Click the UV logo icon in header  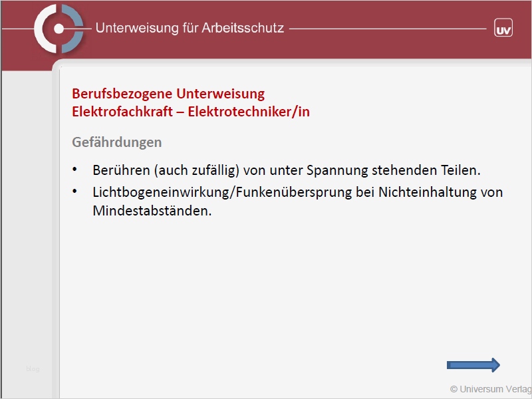coord(503,28)
